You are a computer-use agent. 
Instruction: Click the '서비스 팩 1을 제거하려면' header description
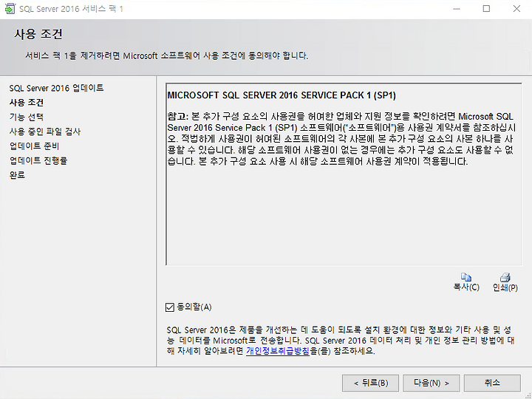(166, 55)
